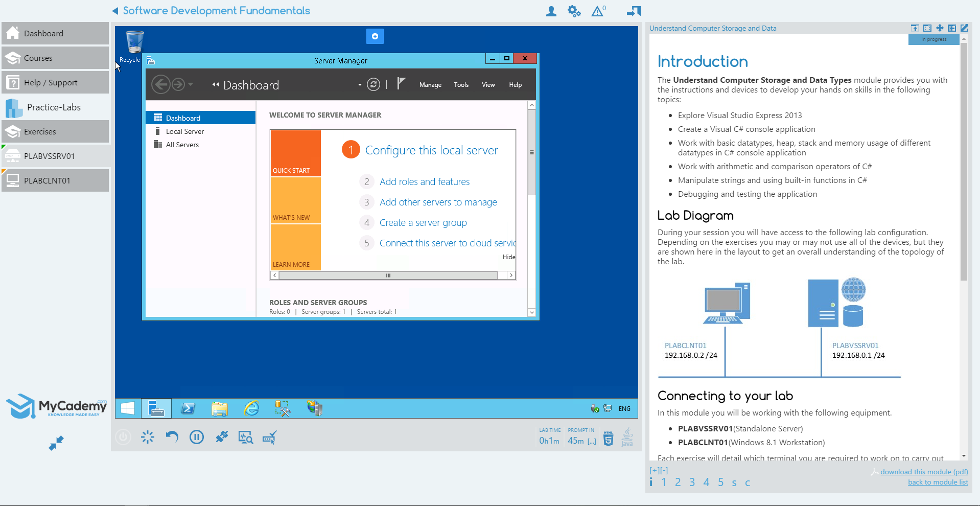Select Local Server in the navigation pane

click(184, 131)
